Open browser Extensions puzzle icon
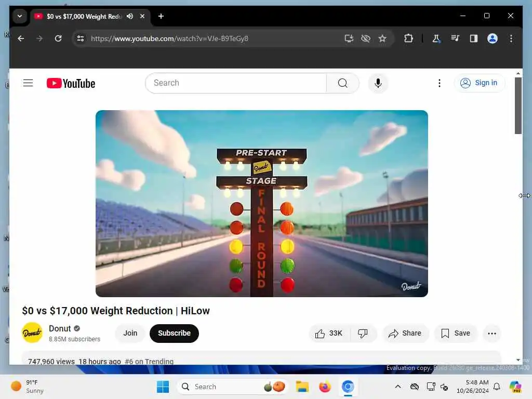 tap(408, 38)
